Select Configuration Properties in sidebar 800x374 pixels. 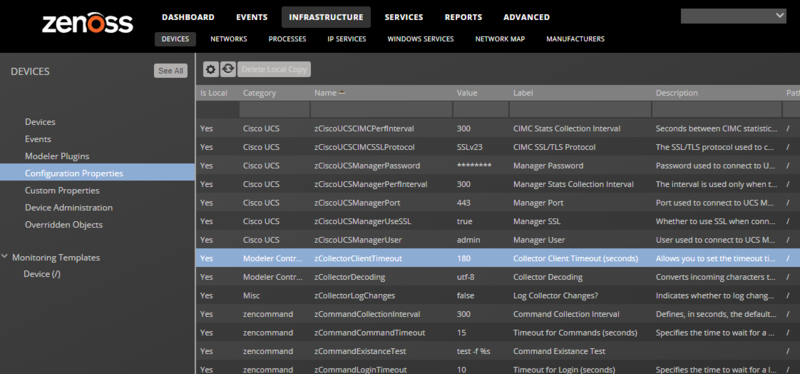pos(97,173)
